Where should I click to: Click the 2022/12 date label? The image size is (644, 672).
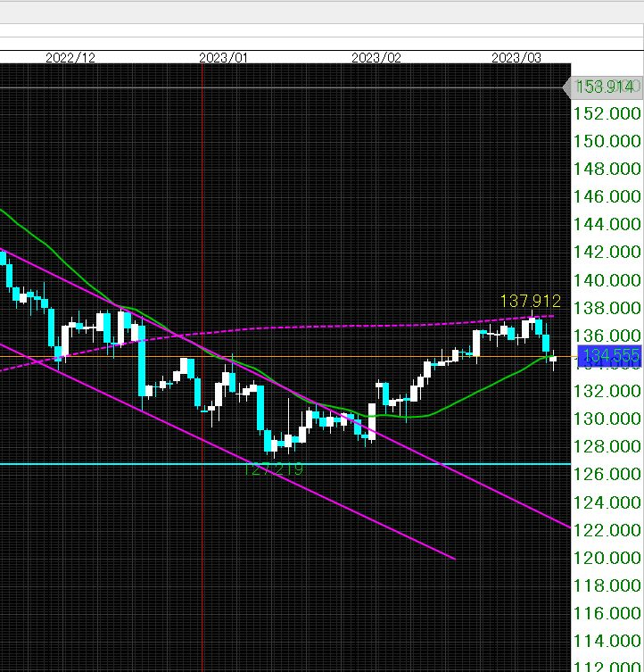click(70, 58)
